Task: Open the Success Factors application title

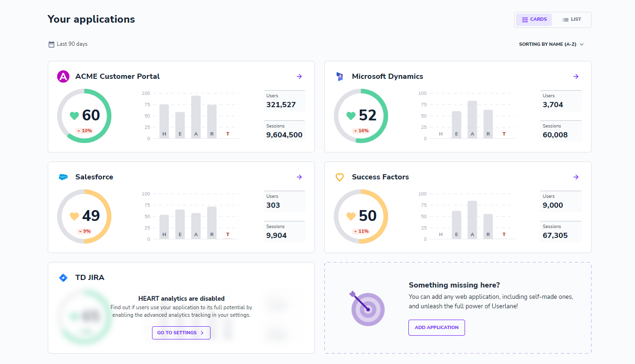Action: click(x=381, y=177)
